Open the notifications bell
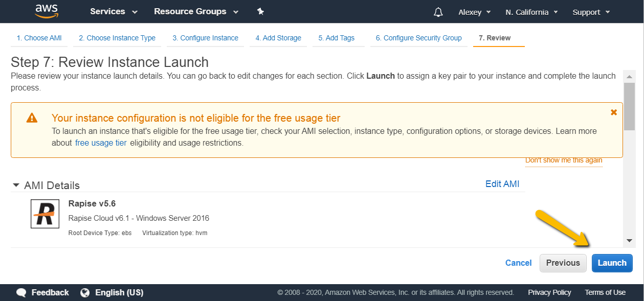 point(438,12)
